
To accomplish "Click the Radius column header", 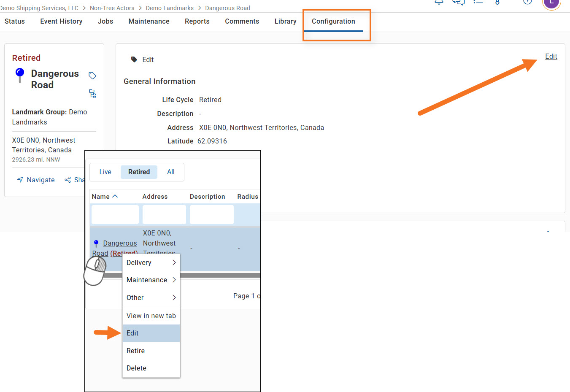I will [x=248, y=197].
